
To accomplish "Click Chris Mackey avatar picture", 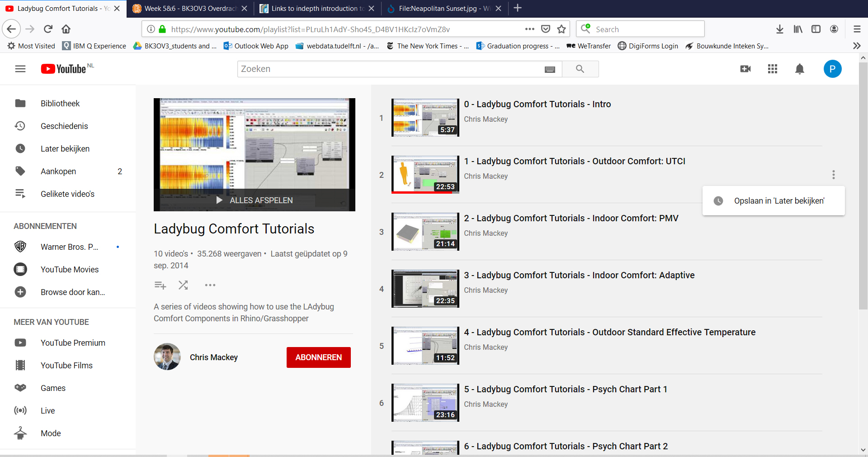I will (167, 357).
